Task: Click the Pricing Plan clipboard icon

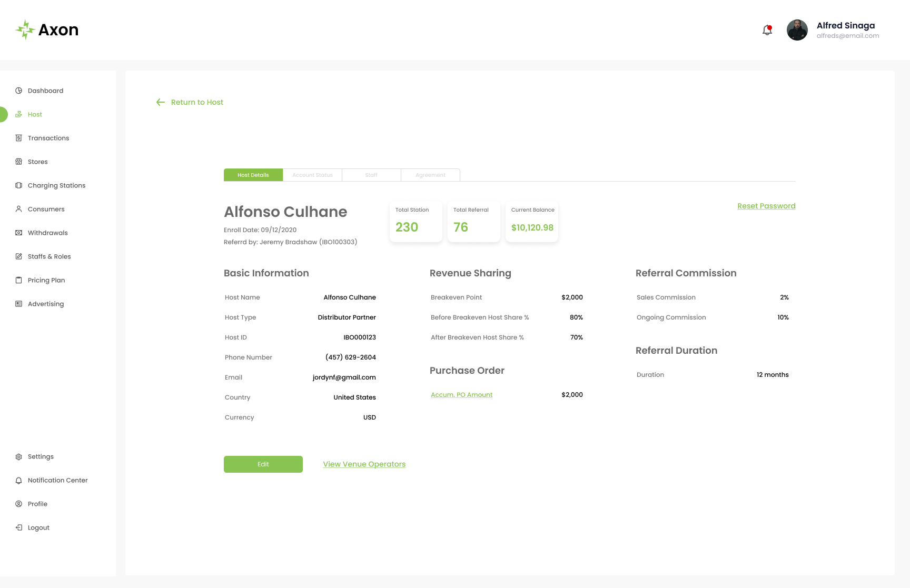Action: click(x=18, y=280)
